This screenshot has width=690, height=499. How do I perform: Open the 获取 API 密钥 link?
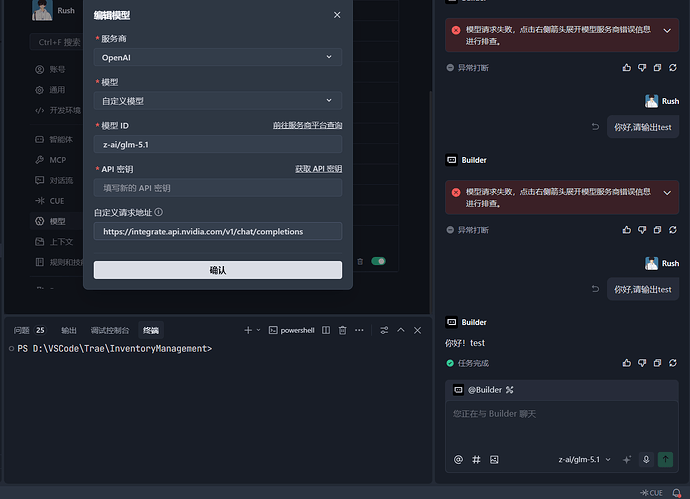[x=319, y=169]
